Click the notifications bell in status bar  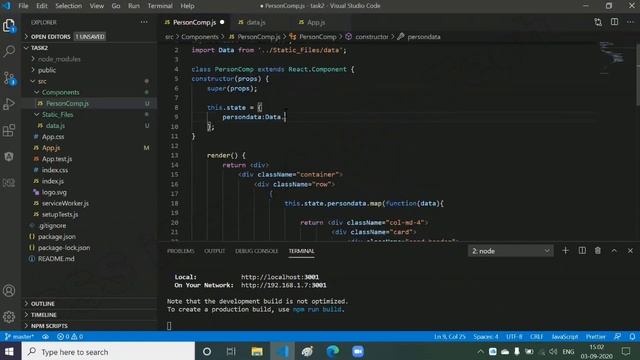pos(632,337)
